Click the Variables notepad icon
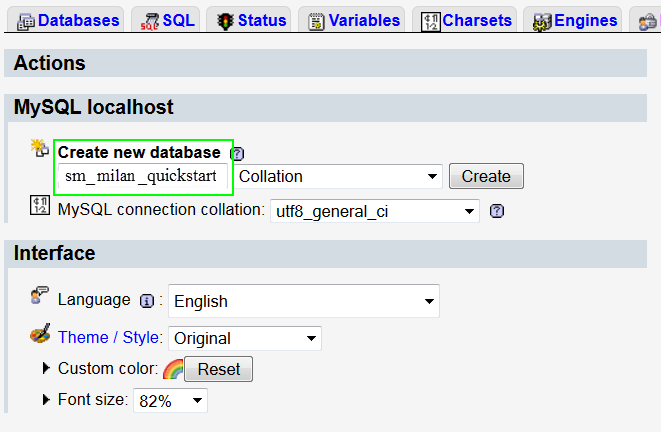This screenshot has width=661, height=432. click(316, 21)
